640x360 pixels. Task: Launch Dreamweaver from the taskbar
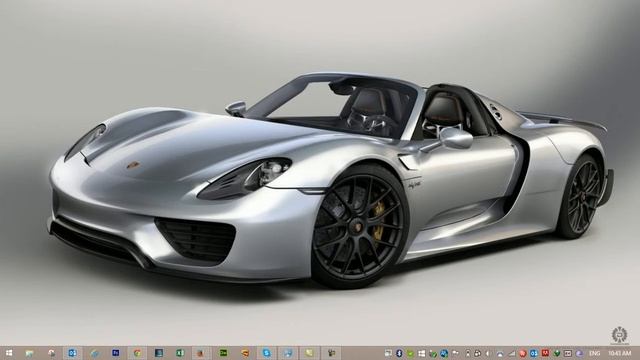[223, 353]
